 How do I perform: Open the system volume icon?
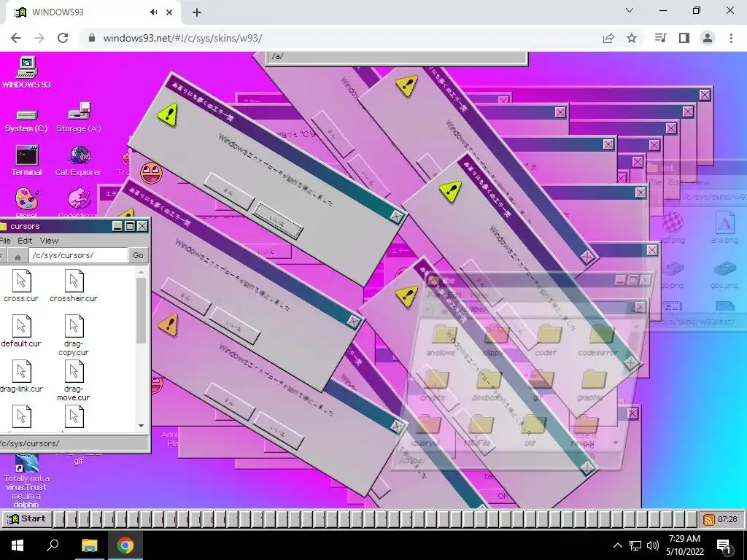(x=653, y=545)
